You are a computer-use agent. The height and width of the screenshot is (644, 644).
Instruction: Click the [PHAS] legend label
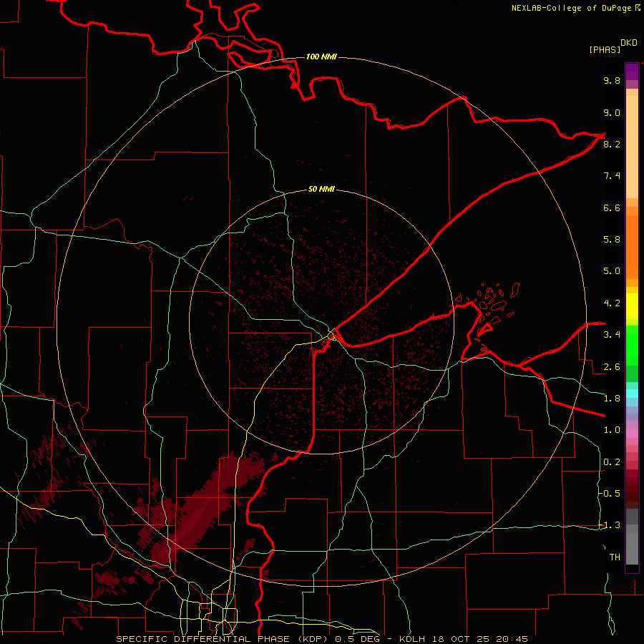pyautogui.click(x=605, y=50)
